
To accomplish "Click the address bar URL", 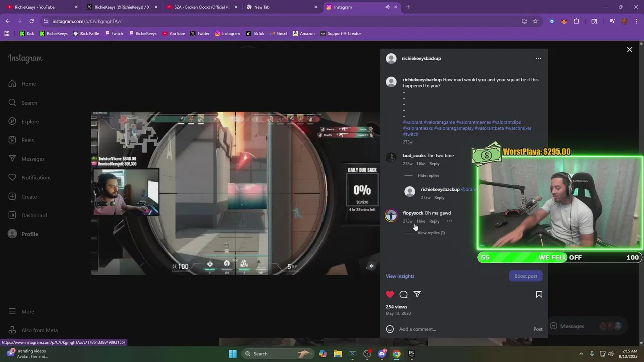I will point(87,21).
